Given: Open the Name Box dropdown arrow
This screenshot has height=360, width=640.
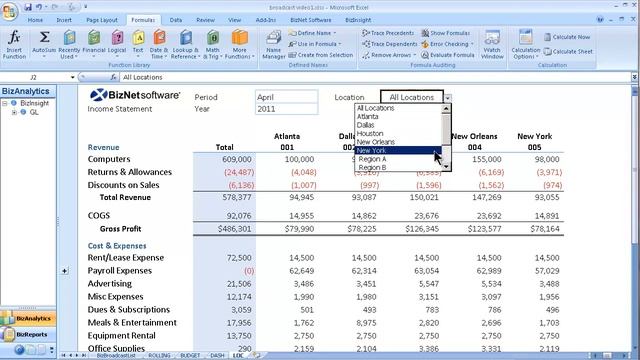Looking at the screenshot, I should pyautogui.click(x=73, y=77).
